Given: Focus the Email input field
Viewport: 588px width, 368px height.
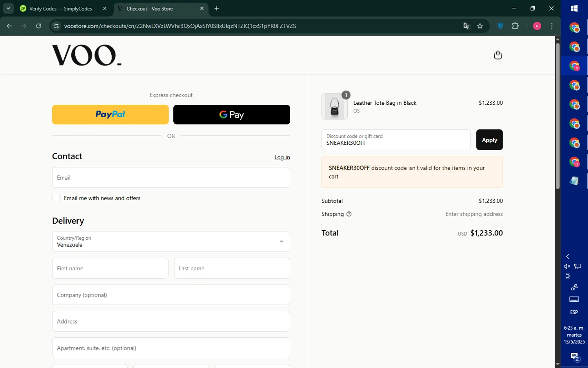Looking at the screenshot, I should click(171, 177).
